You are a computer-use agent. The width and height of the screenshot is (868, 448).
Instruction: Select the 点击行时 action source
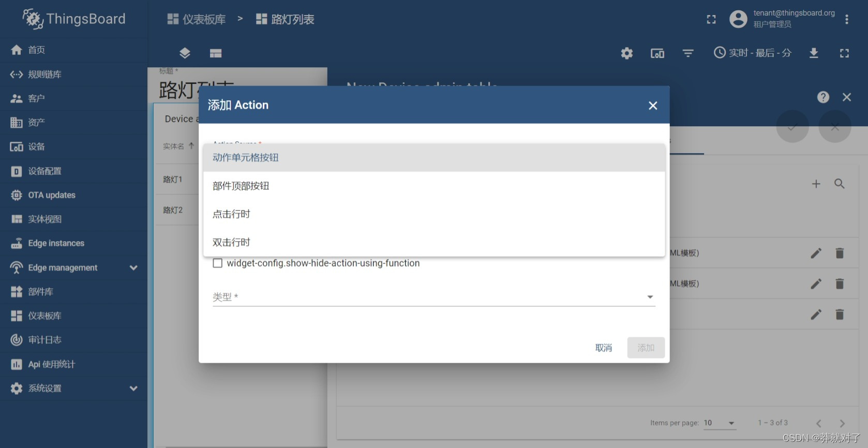[231, 214]
